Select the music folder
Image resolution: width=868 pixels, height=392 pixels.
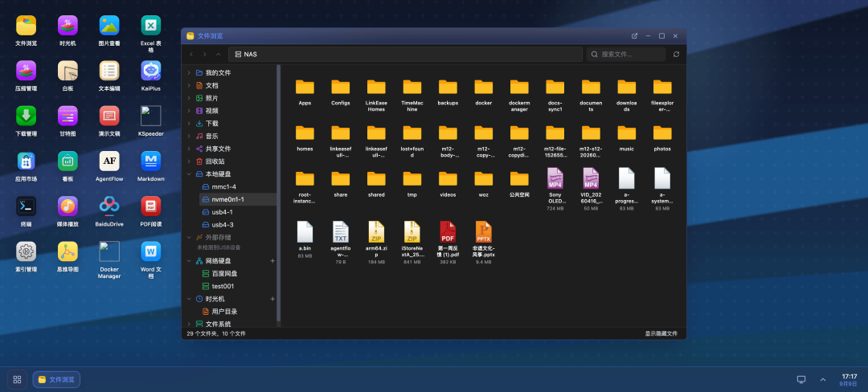[627, 138]
